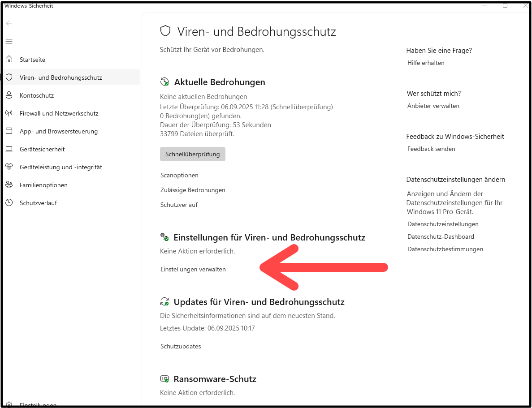This screenshot has height=408, width=532.
Task: Open the hamburger navigation menu
Action: pos(9,41)
